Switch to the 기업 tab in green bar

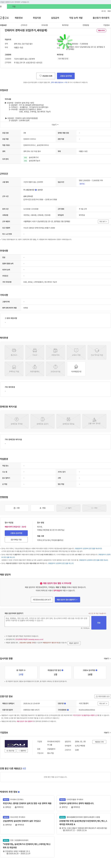[x=14, y=6]
